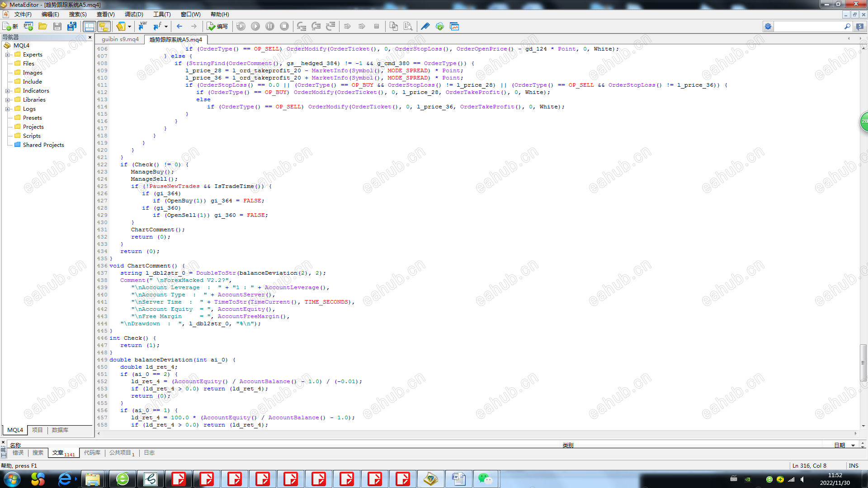Click the Navigate back arrow
868x488 pixels.
[179, 26]
